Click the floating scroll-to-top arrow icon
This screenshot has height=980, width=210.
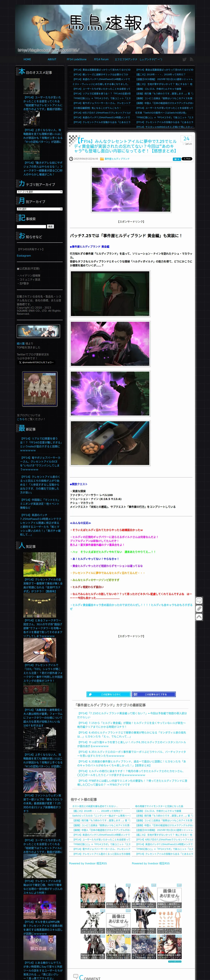pos(199,617)
